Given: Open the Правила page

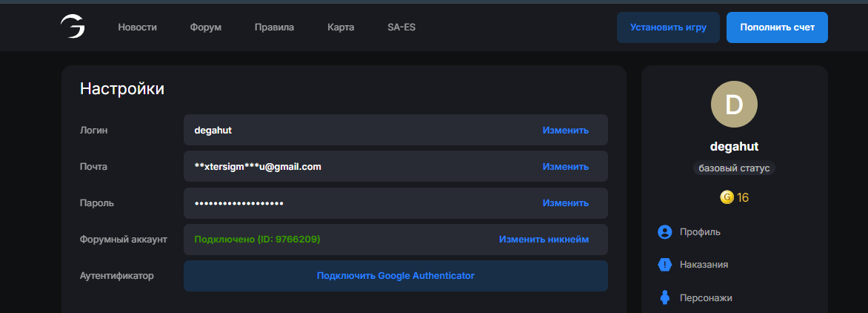Looking at the screenshot, I should click(x=274, y=27).
